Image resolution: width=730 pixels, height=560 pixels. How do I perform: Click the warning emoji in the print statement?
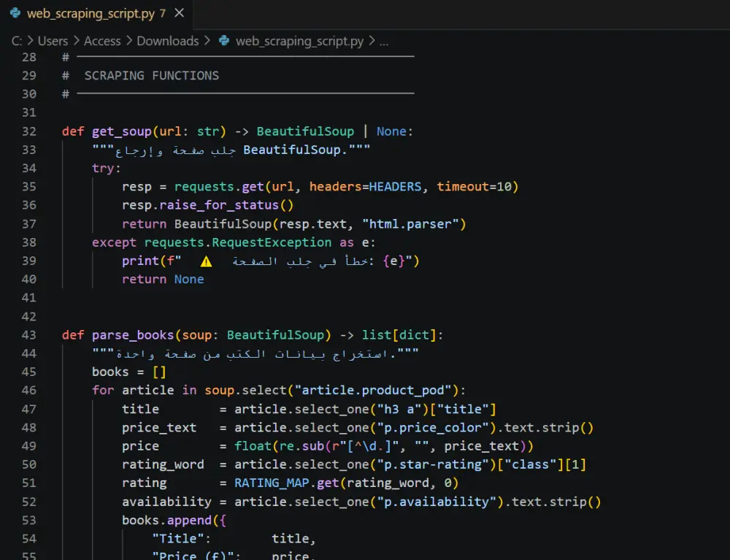(206, 261)
